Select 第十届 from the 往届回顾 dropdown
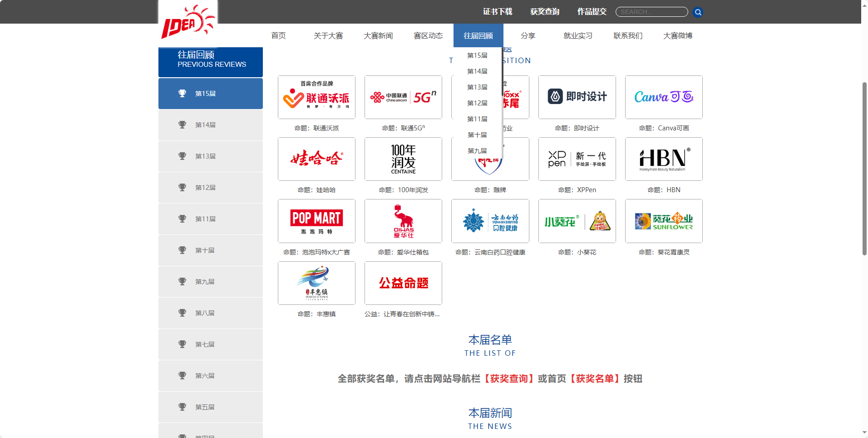868x438 pixels. tap(478, 135)
